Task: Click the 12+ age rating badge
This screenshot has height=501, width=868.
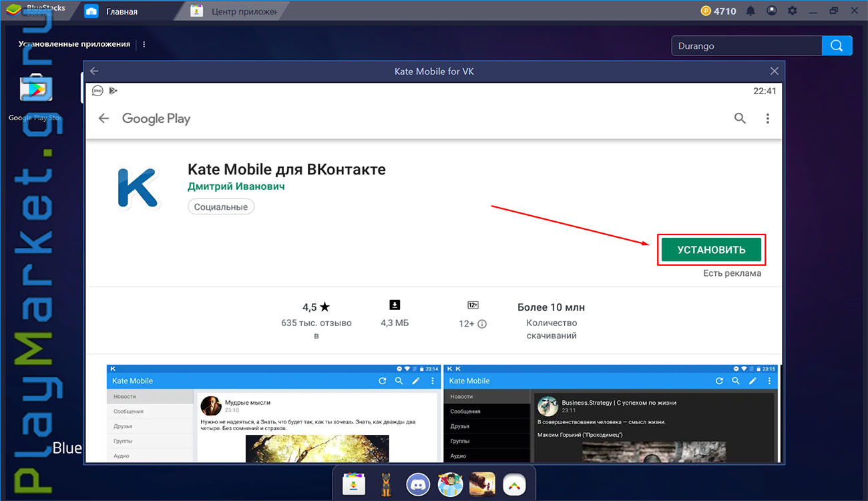Action: [473, 305]
